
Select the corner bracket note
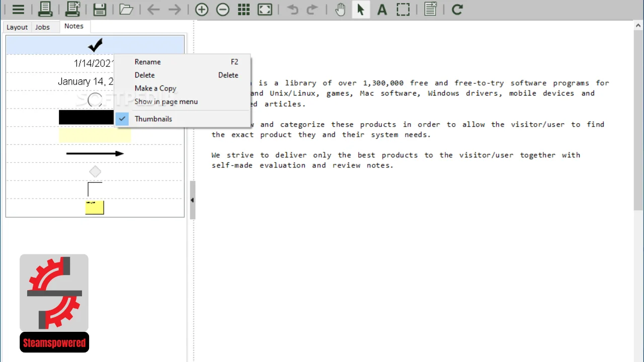[95, 190]
